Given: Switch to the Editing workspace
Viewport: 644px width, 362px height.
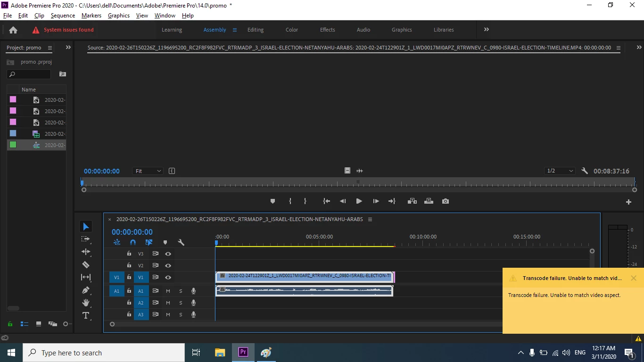Looking at the screenshot, I should [x=256, y=30].
